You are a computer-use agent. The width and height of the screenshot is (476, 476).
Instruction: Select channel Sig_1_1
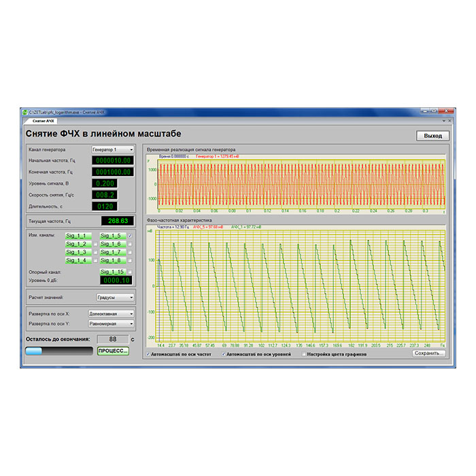point(78,235)
